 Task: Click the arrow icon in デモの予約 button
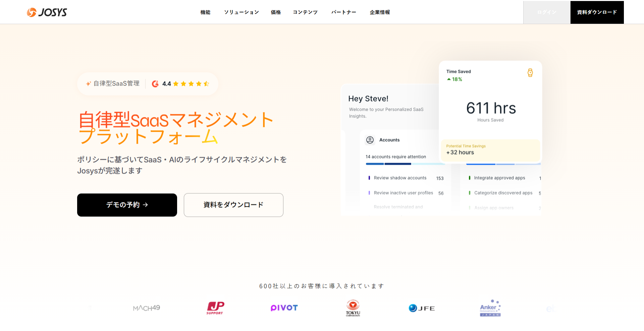pos(145,205)
